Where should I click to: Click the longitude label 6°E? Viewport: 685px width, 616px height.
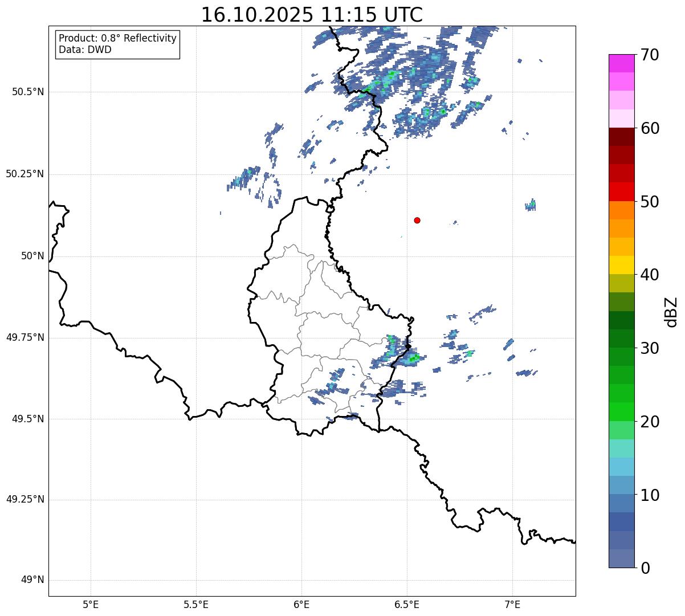(x=301, y=605)
